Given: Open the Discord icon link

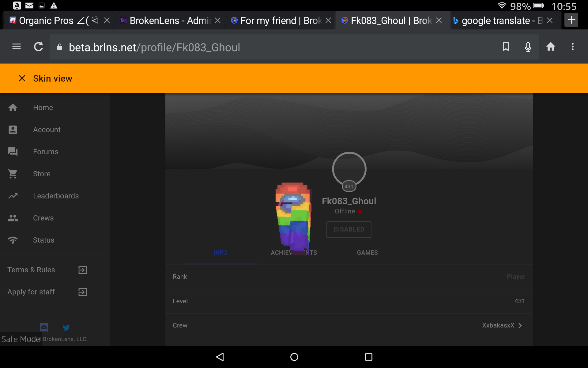Looking at the screenshot, I should pyautogui.click(x=44, y=328).
